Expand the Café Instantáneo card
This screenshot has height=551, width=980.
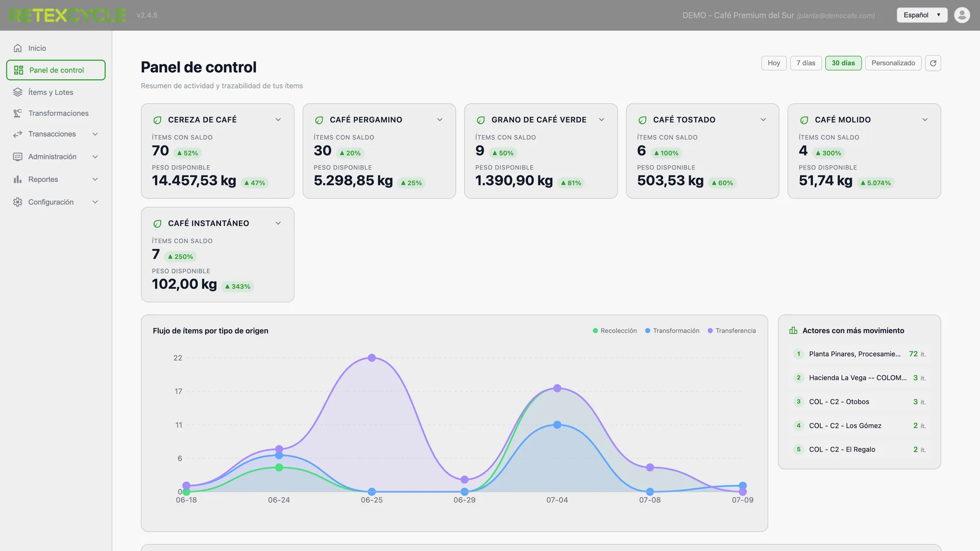coord(278,223)
